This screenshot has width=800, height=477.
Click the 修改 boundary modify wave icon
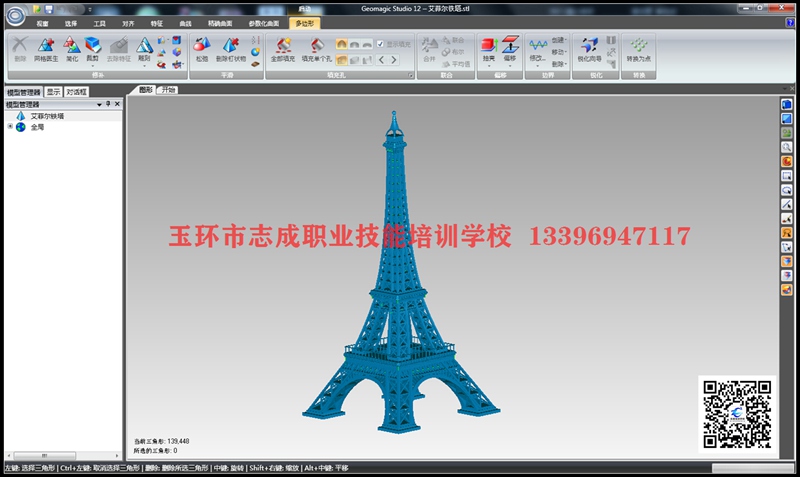point(537,45)
